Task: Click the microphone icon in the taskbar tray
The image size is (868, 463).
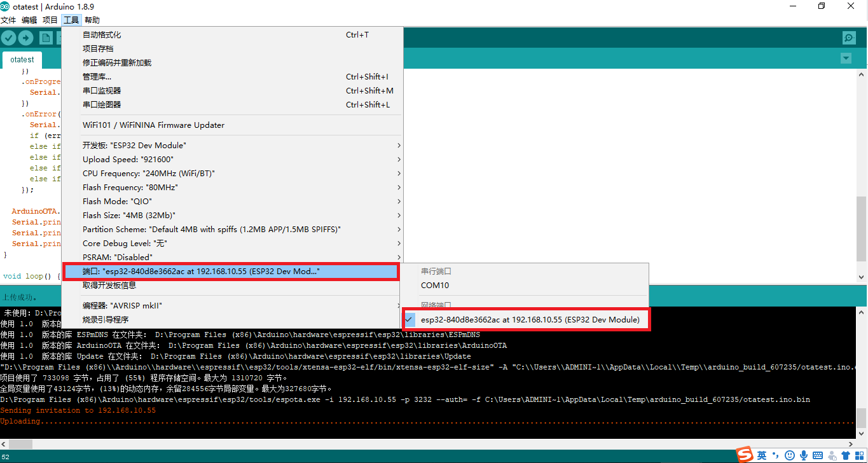Action: tap(804, 455)
